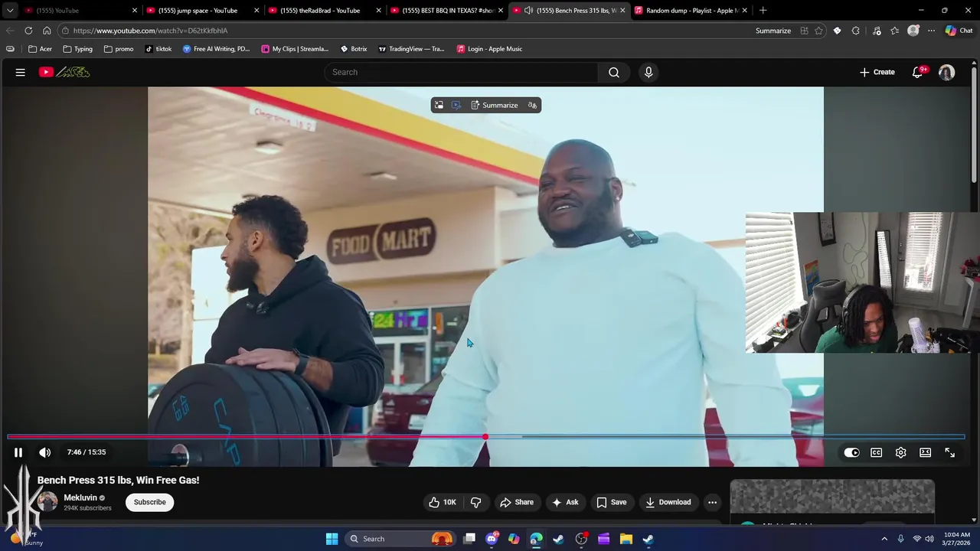
Task: Open the My Clips Streamlabs bookmark
Action: tap(295, 49)
